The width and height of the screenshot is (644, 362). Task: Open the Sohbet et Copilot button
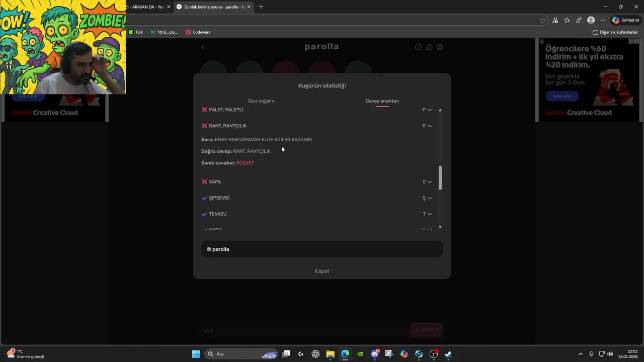coord(625,20)
